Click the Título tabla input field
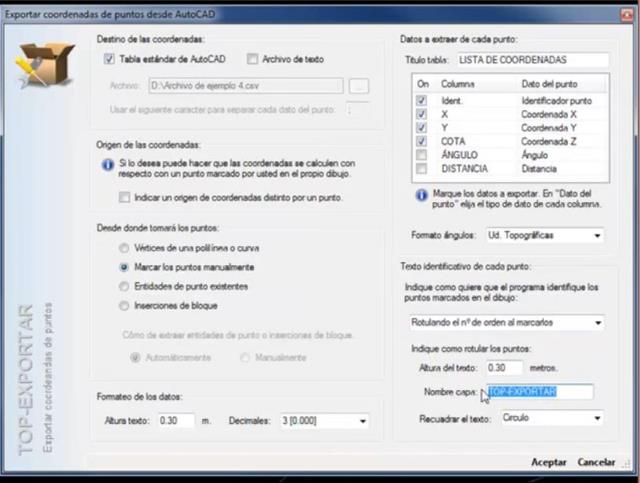Image resolution: width=640 pixels, height=483 pixels. [533, 60]
